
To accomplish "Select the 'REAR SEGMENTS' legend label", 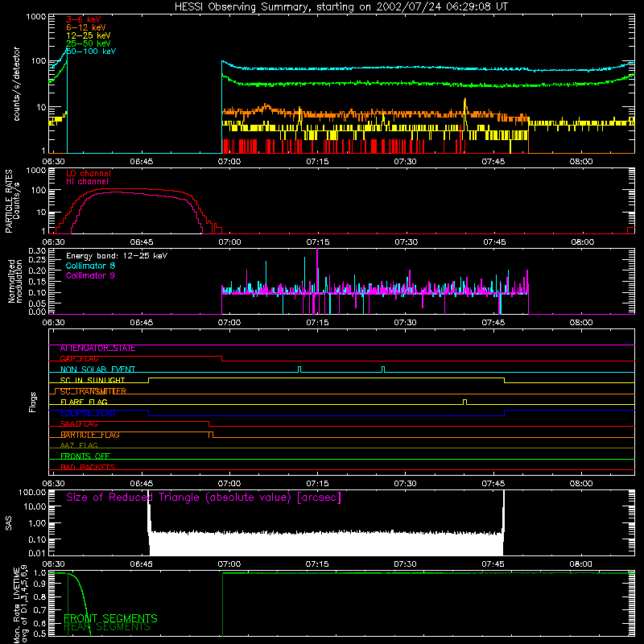I will [107, 627].
